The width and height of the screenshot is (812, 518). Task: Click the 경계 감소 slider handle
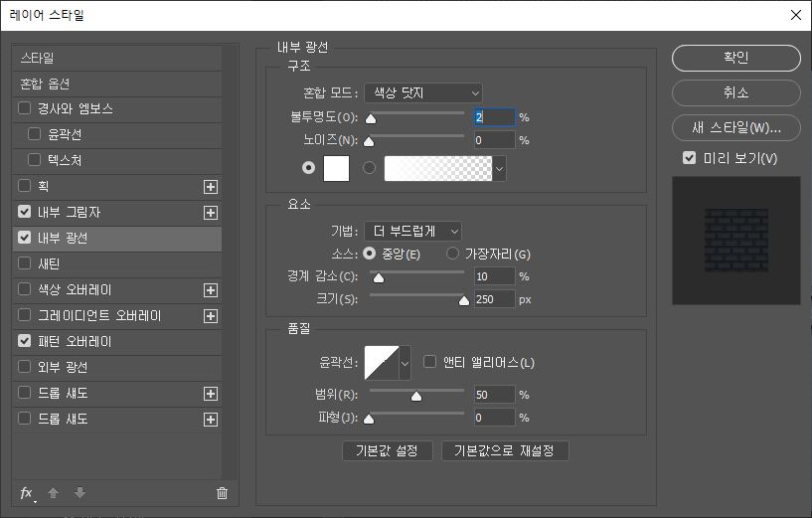click(379, 278)
